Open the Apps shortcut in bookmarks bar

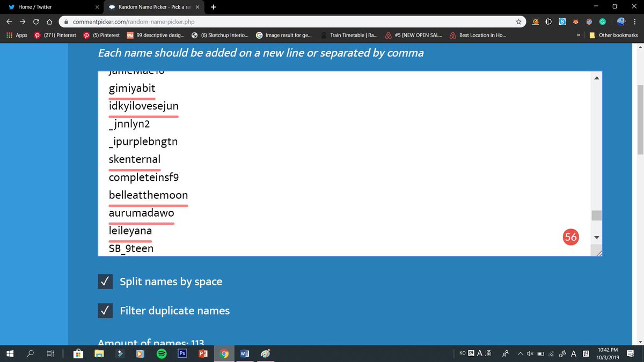coord(17,35)
